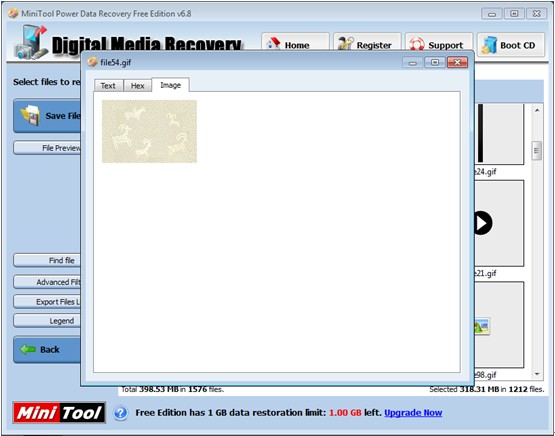Open the Advanced Filter button

pyautogui.click(x=47, y=282)
